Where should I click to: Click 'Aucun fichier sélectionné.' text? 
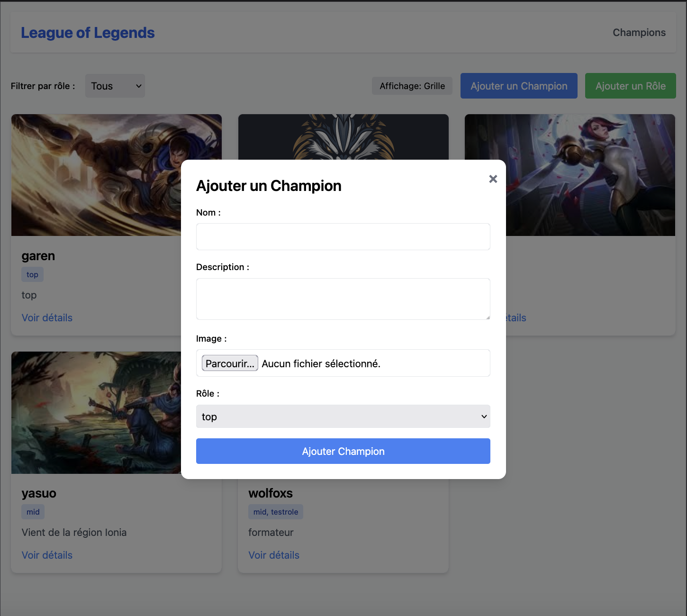click(321, 363)
